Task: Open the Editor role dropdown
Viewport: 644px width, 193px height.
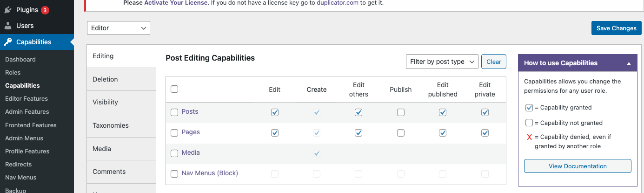Action: click(x=119, y=28)
